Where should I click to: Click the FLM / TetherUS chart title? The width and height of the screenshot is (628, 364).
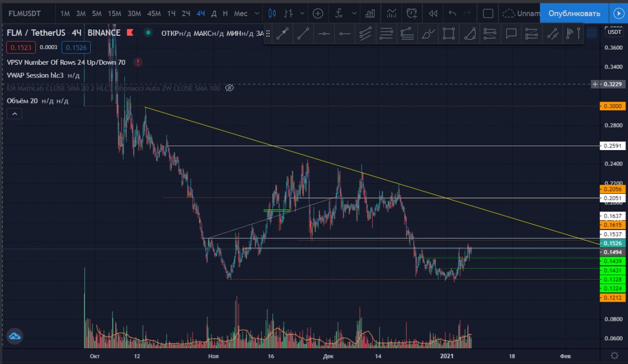pos(37,33)
